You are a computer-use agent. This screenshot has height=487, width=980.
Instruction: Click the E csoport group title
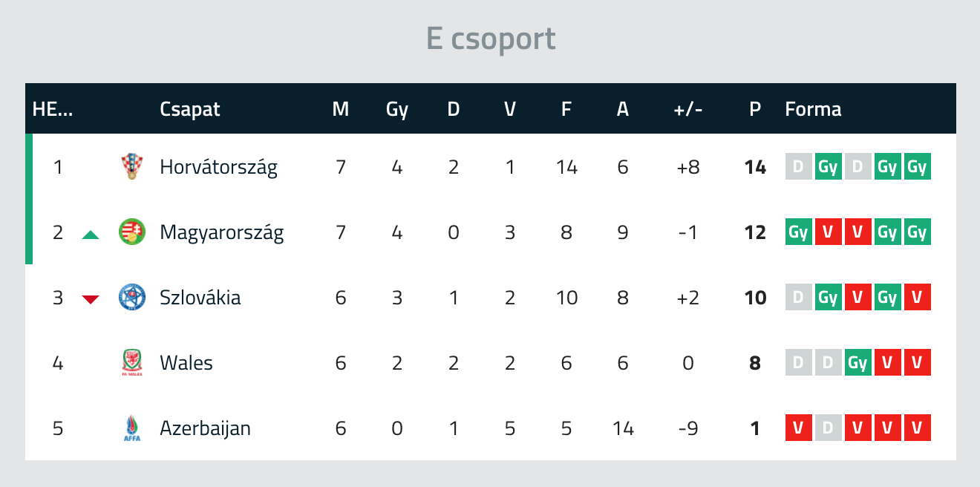(x=490, y=39)
